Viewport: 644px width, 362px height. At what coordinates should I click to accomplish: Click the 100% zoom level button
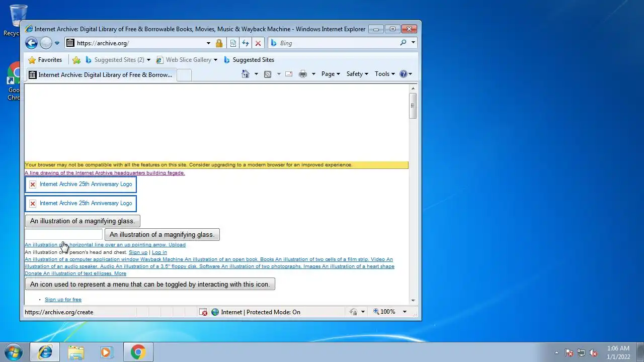(384, 312)
